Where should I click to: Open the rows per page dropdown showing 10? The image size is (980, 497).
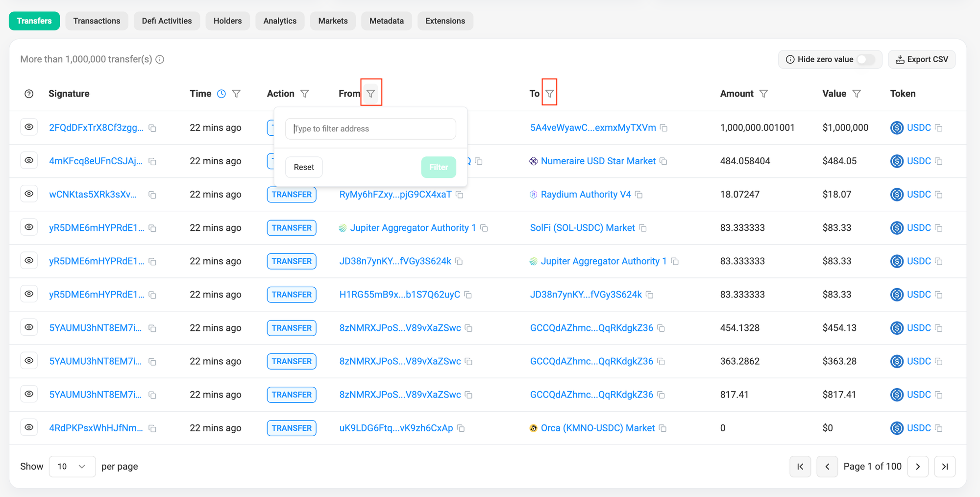pos(72,467)
